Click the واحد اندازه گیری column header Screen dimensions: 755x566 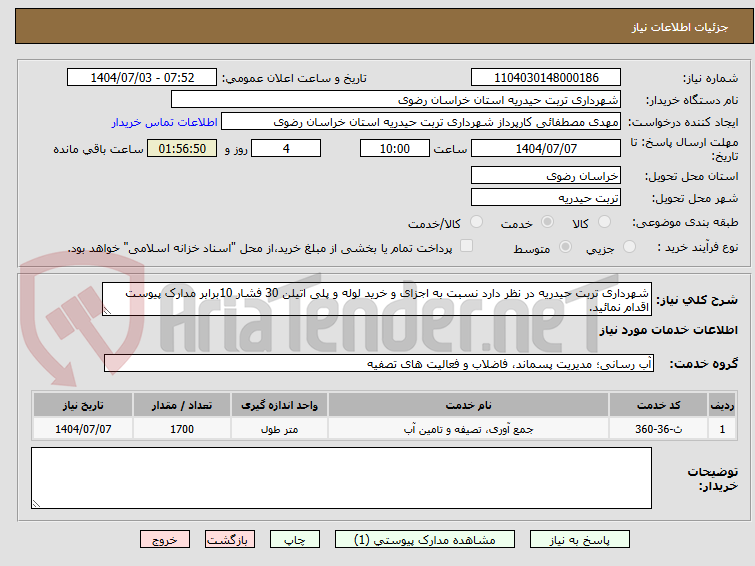(x=279, y=405)
